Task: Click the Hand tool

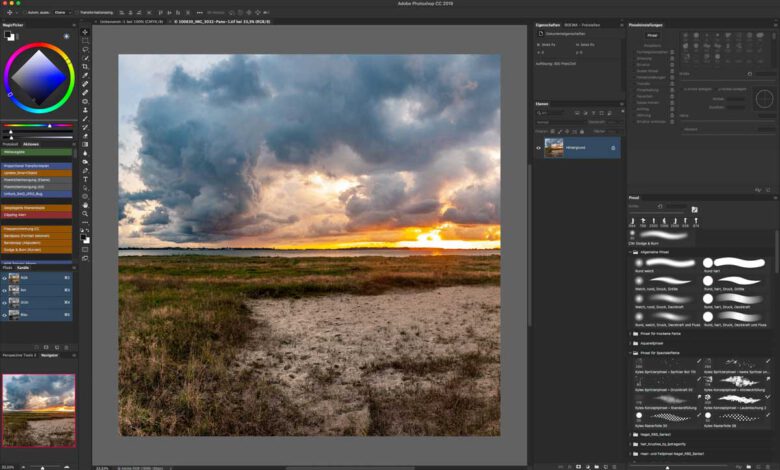Action: click(x=85, y=203)
